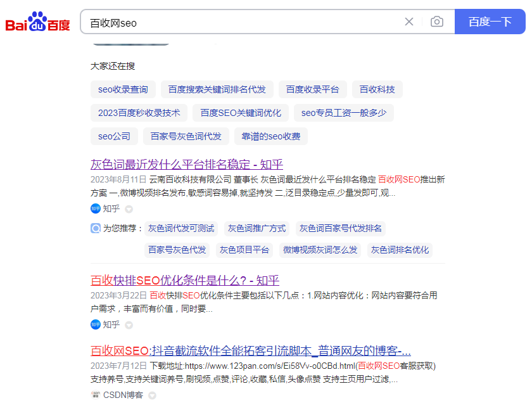This screenshot has height=410, width=532.
Task: Choose the 百度SEO关键词优化 suggestion
Action: 241,113
